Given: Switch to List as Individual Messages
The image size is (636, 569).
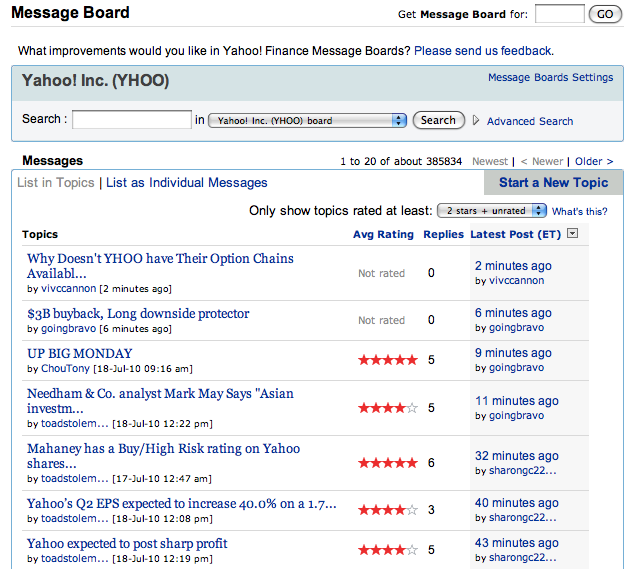Looking at the screenshot, I should 187,183.
